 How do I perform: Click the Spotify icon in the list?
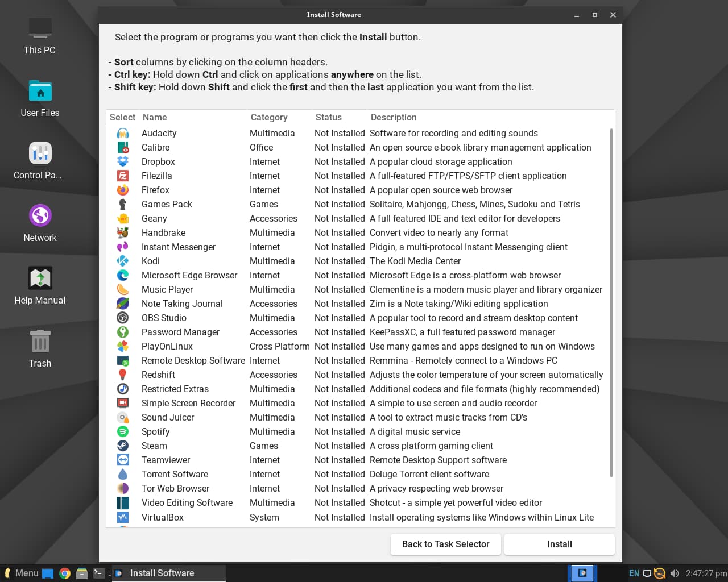(x=122, y=431)
